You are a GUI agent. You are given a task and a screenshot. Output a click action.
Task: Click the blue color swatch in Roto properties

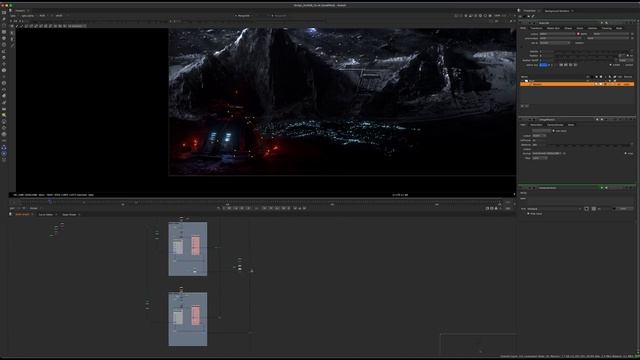click(543, 65)
